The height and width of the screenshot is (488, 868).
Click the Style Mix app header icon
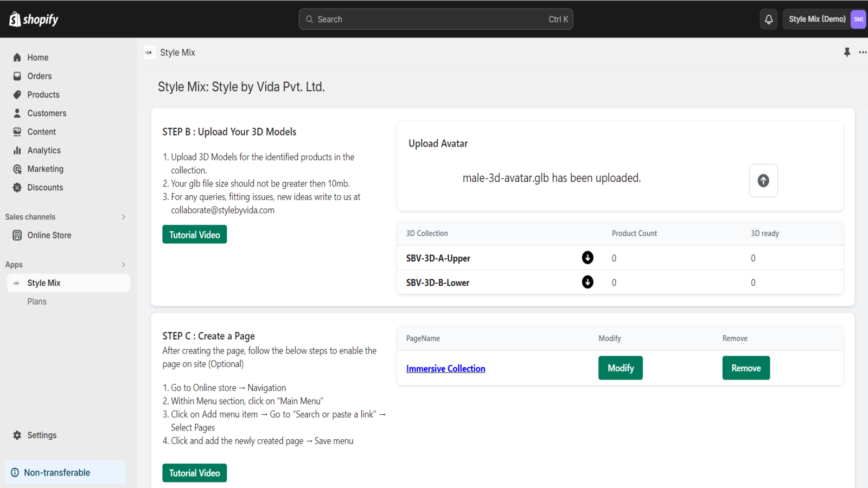tap(149, 53)
